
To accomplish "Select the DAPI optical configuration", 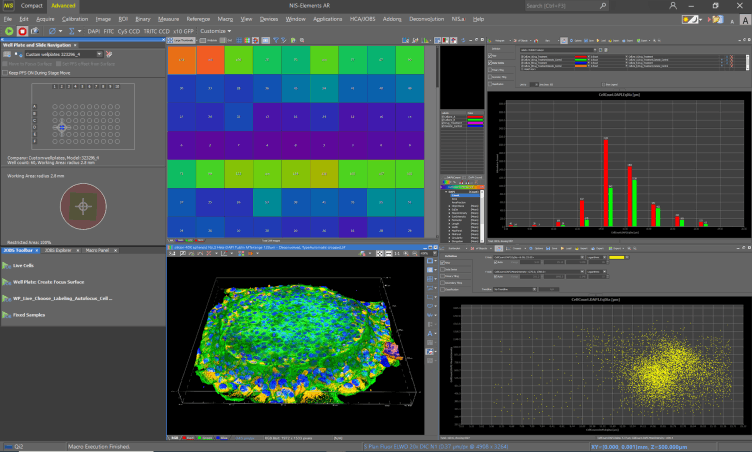I will [94, 31].
